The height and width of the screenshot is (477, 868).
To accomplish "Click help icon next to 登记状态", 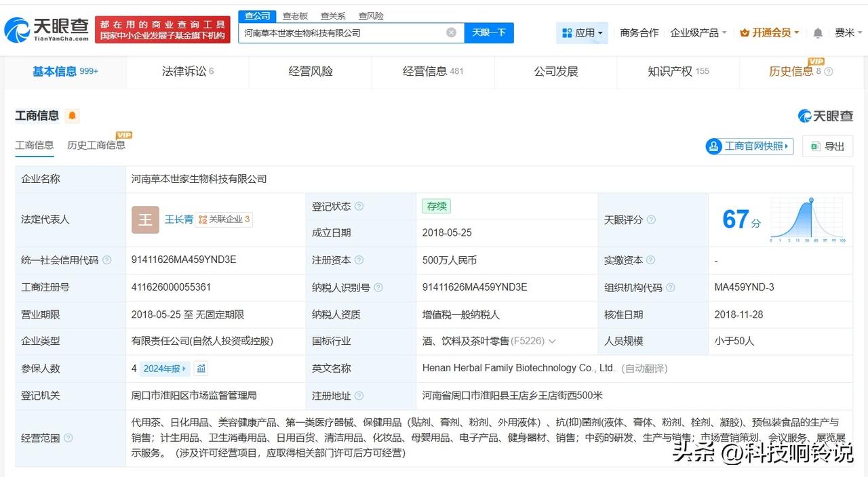I will [x=359, y=207].
